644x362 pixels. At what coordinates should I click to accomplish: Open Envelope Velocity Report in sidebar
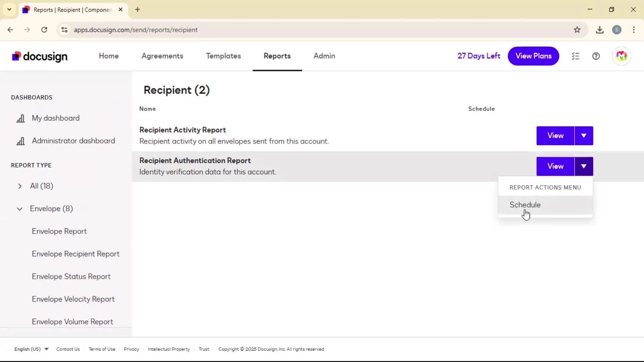click(73, 299)
